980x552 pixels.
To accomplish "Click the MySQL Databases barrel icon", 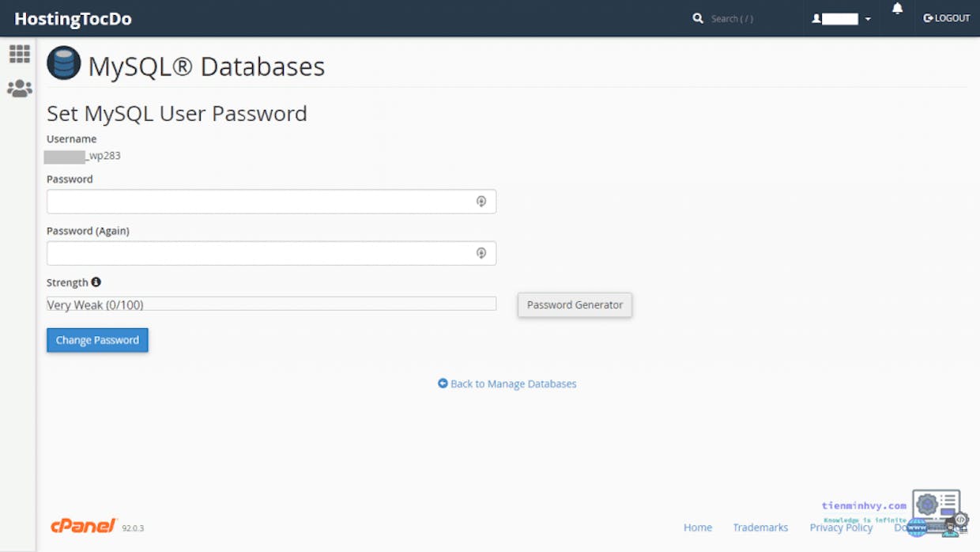I will click(x=64, y=63).
